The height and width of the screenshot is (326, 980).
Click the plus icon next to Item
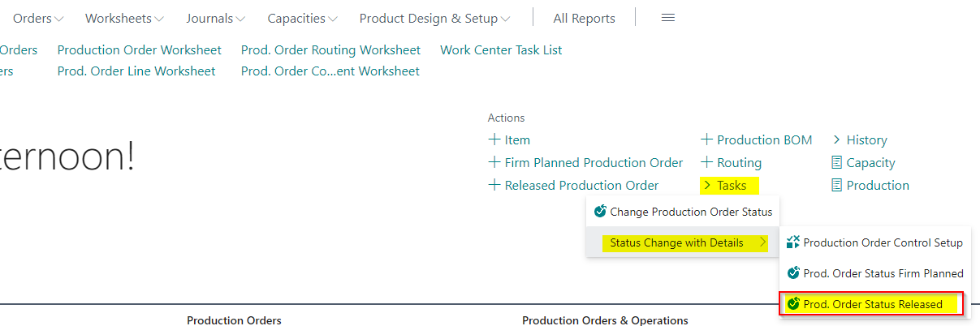[x=494, y=139]
